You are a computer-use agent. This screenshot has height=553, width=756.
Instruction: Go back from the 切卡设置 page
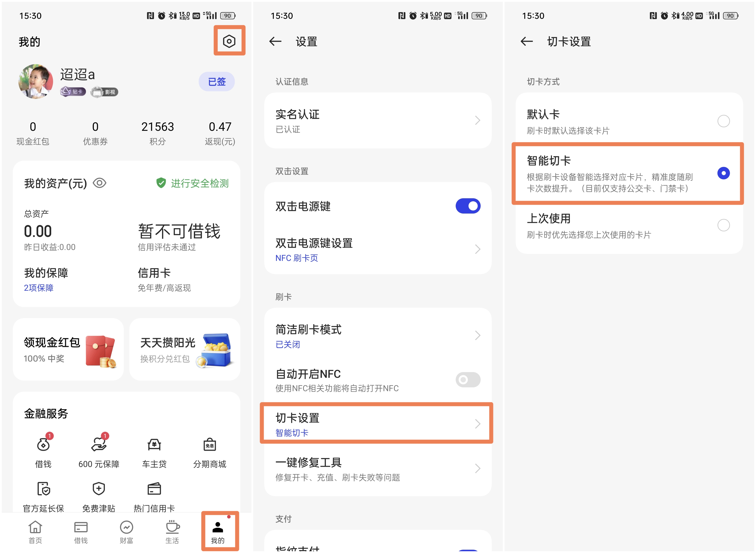point(527,42)
